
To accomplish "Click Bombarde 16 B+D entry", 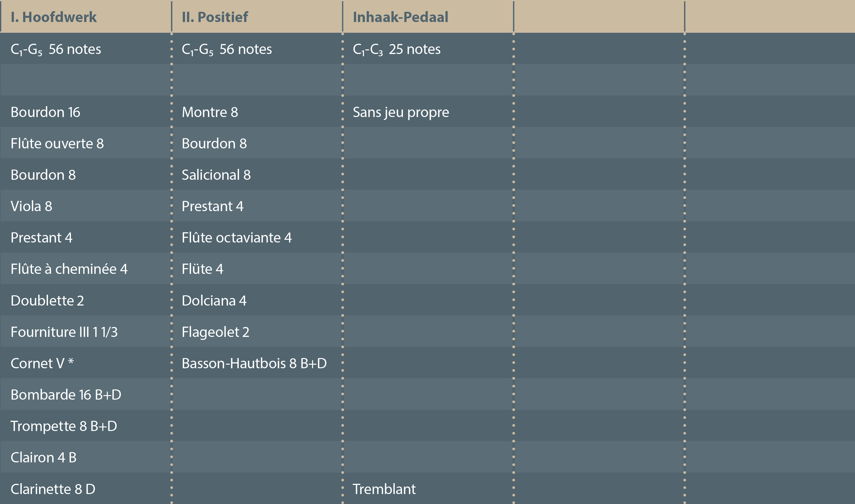I will pos(65,395).
